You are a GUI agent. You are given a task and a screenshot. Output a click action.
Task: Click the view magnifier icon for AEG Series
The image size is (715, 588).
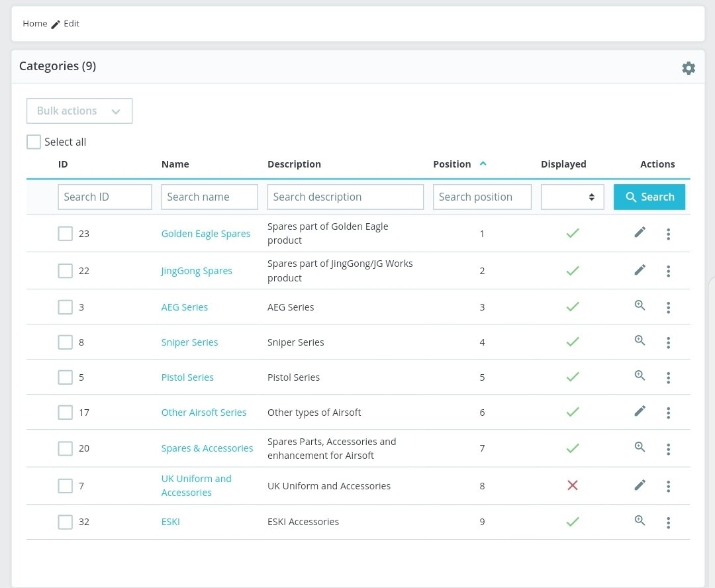(640, 306)
